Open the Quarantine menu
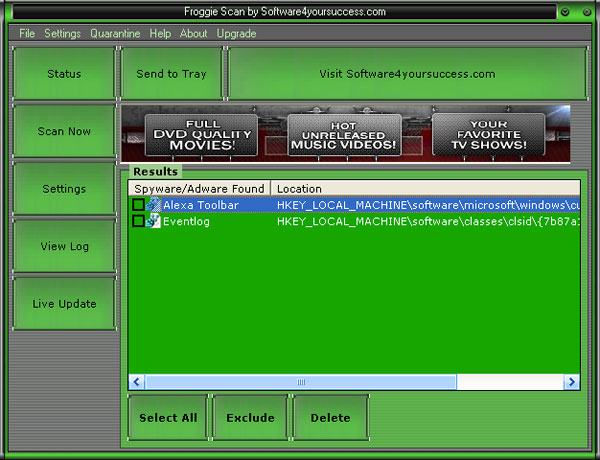The height and width of the screenshot is (460, 600). coord(115,34)
